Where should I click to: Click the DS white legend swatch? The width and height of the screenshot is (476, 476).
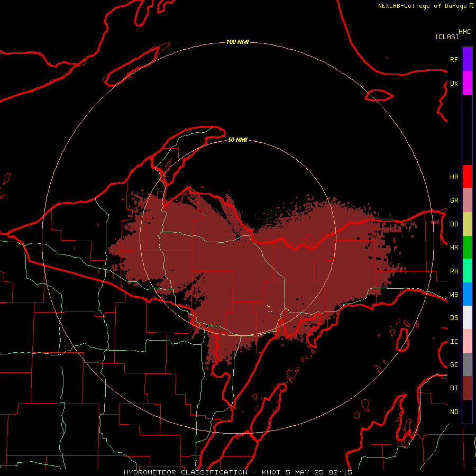coord(467,317)
